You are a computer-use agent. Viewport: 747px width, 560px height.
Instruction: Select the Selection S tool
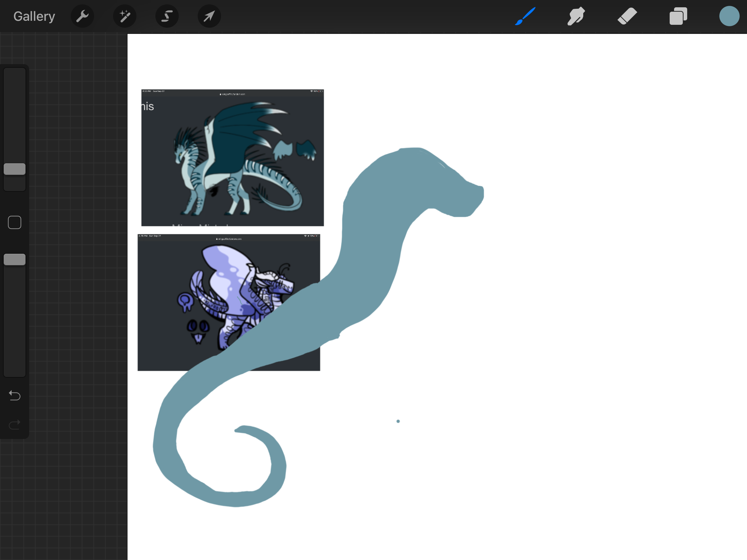[x=167, y=16]
